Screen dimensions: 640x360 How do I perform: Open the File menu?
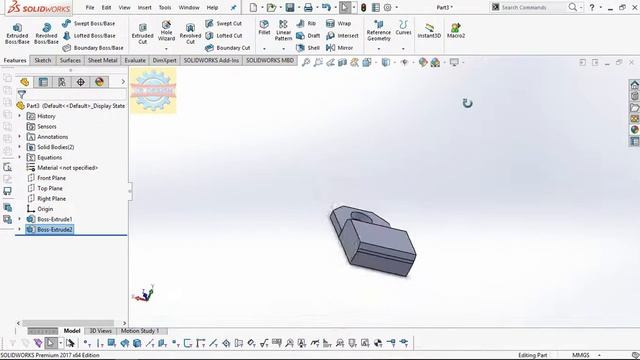tap(90, 7)
